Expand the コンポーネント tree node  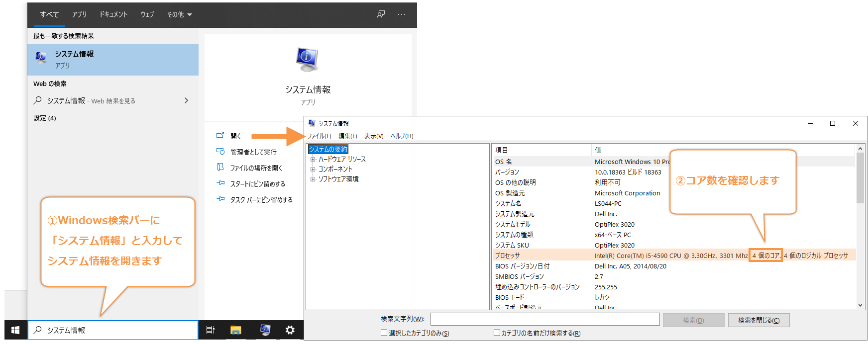tap(313, 170)
